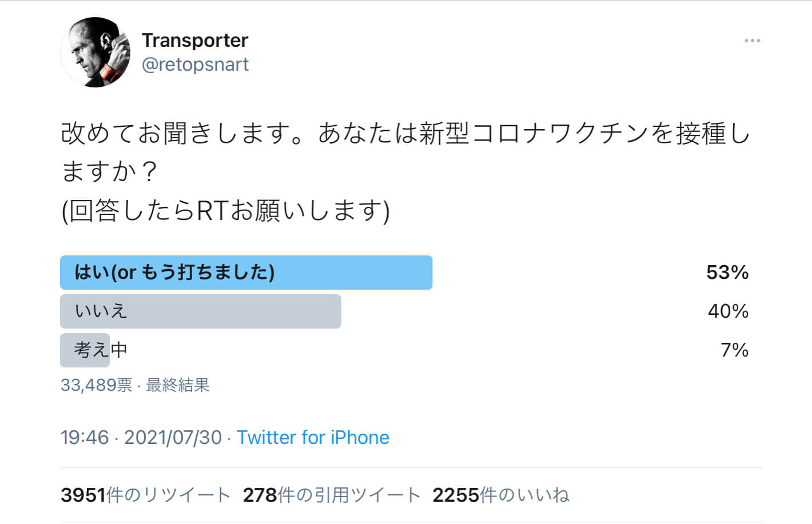Click the display name Transporter
The image size is (812, 524).
(196, 40)
